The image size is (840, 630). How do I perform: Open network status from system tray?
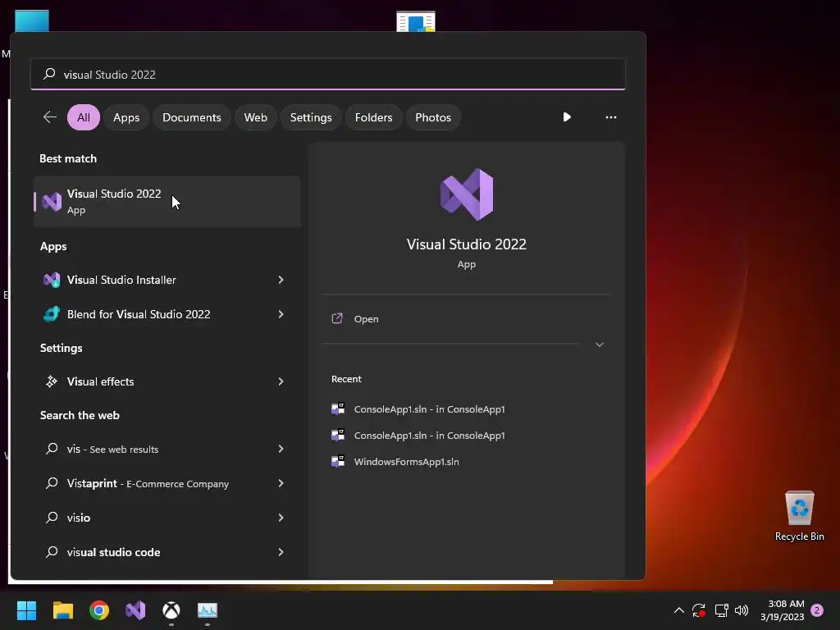[x=721, y=610]
